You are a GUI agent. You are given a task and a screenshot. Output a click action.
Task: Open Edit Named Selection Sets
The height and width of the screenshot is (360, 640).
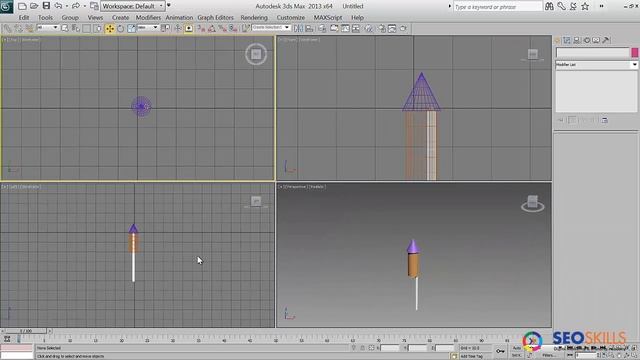click(x=246, y=28)
